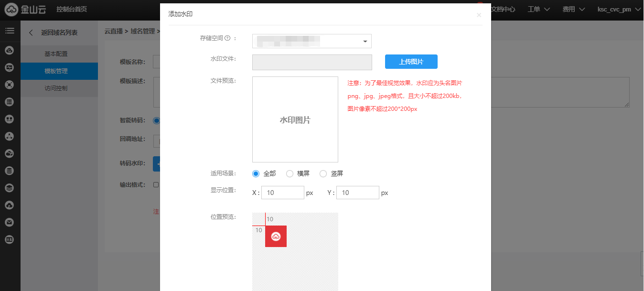Screen dimensions: 644x291
Task: Toggle the 智能转码 radio in background form
Action: [x=156, y=120]
